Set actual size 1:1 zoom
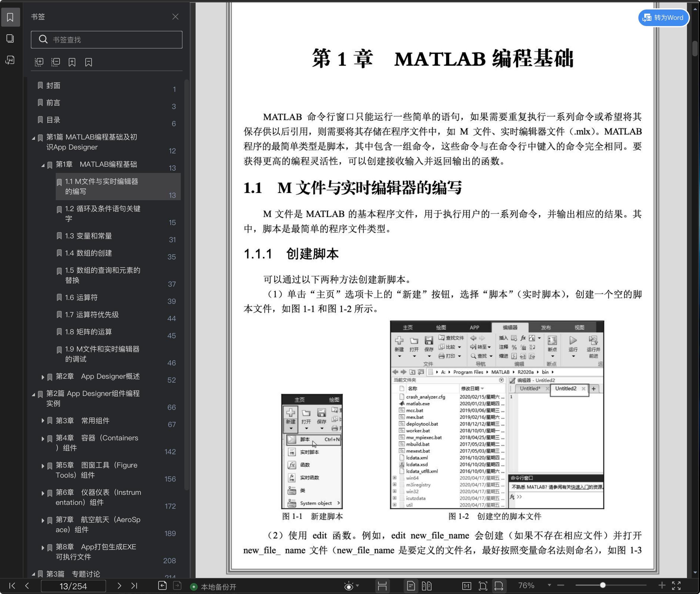The image size is (700, 594). [467, 586]
